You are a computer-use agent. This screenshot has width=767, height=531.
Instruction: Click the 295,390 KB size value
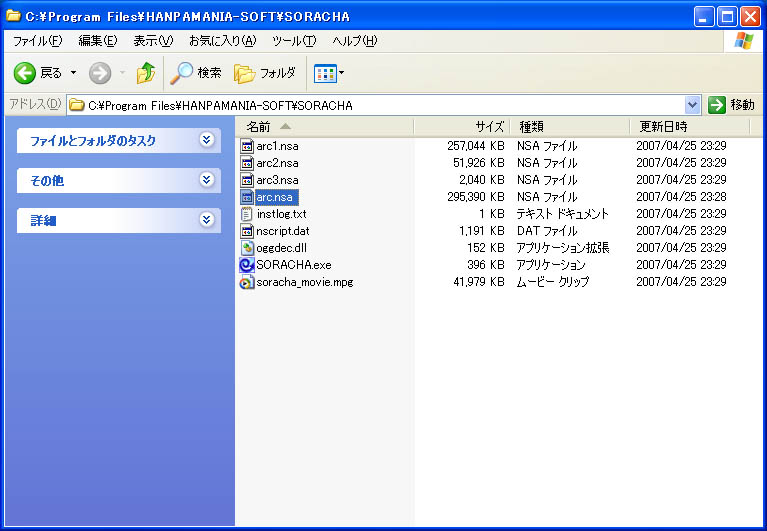475,197
